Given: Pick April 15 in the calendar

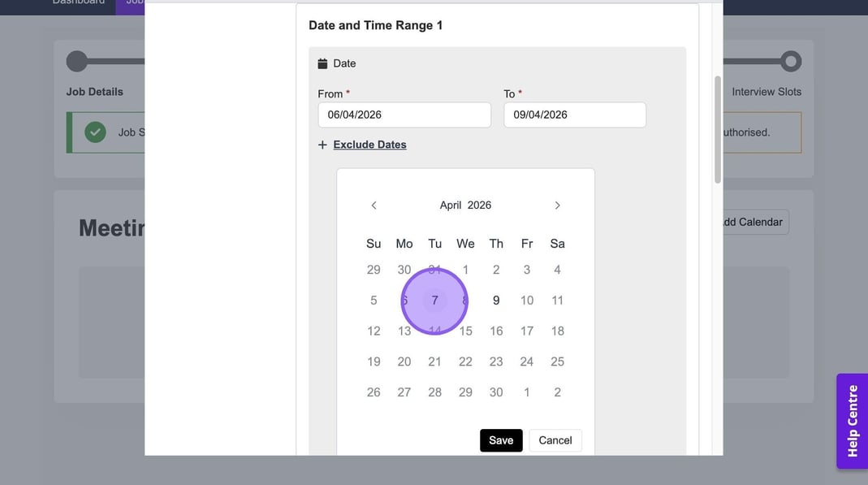Looking at the screenshot, I should tap(465, 331).
